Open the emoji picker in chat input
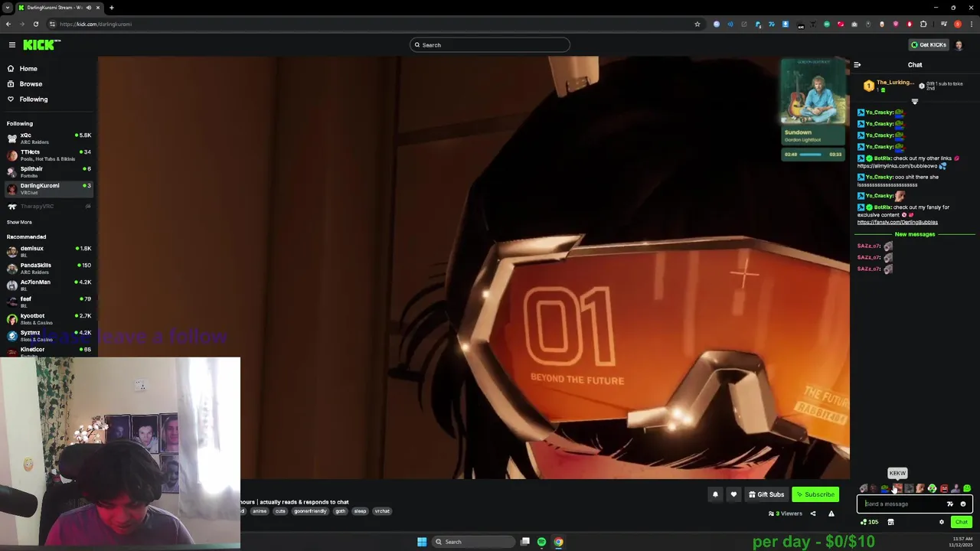This screenshot has height=551, width=980. click(x=963, y=504)
